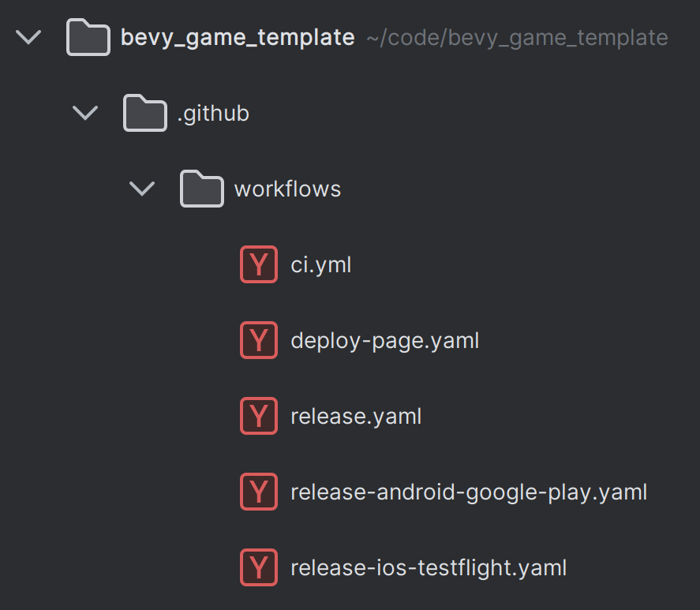Click the YAML icon beside deploy-page.yaml
The width and height of the screenshot is (700, 610).
258,340
